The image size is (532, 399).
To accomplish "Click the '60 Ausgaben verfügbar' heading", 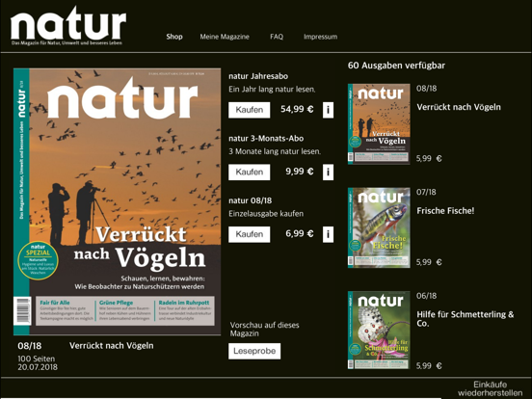I will [x=396, y=66].
